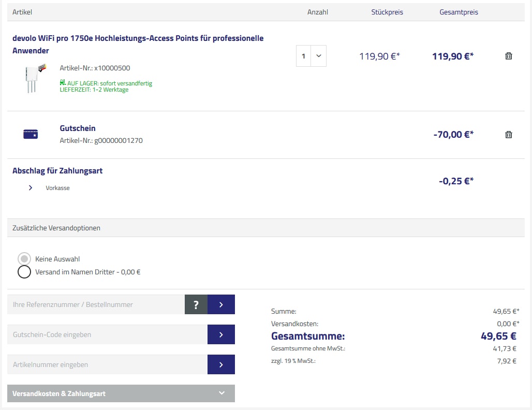Click the devolo access point thumbnail

[x=34, y=78]
